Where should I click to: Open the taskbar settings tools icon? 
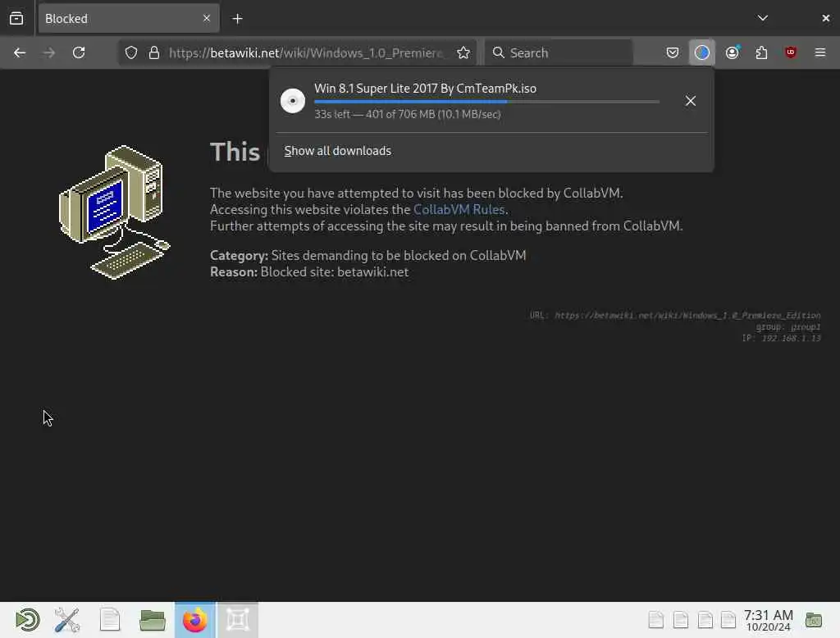tap(67, 620)
